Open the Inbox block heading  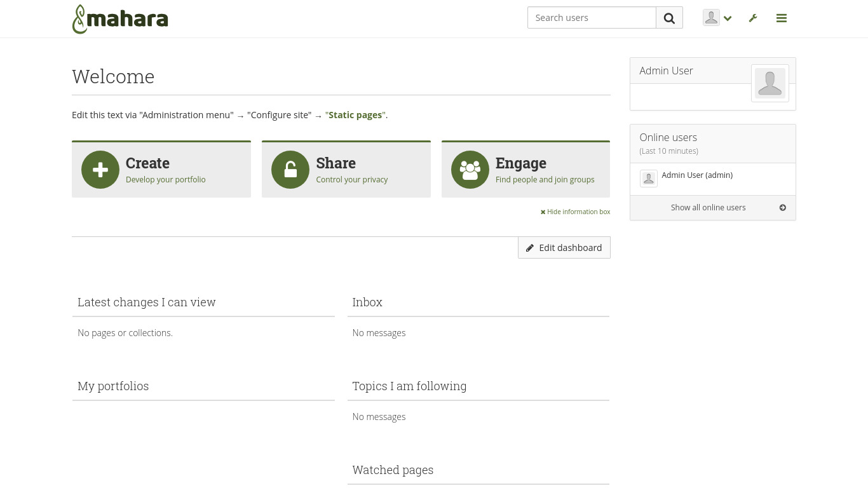coord(367,302)
